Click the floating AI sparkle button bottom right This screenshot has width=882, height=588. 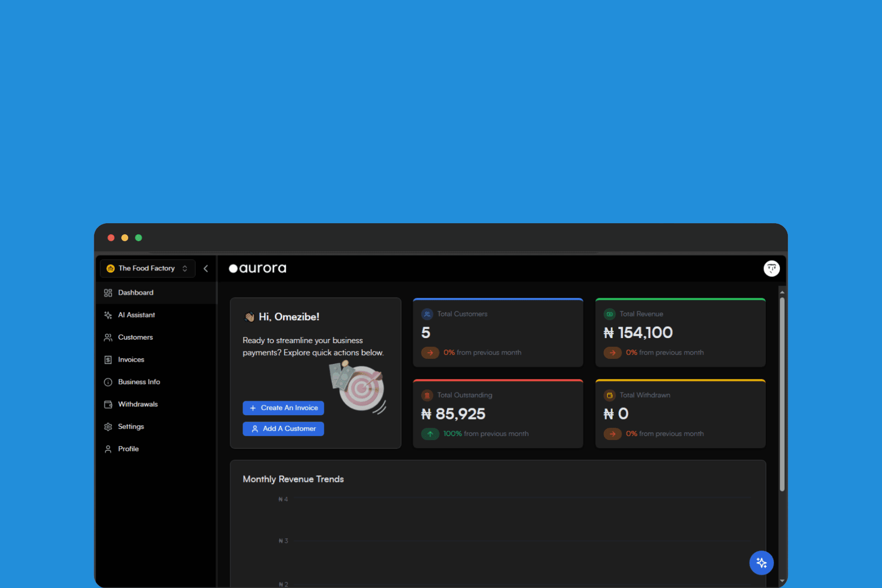coord(761,563)
